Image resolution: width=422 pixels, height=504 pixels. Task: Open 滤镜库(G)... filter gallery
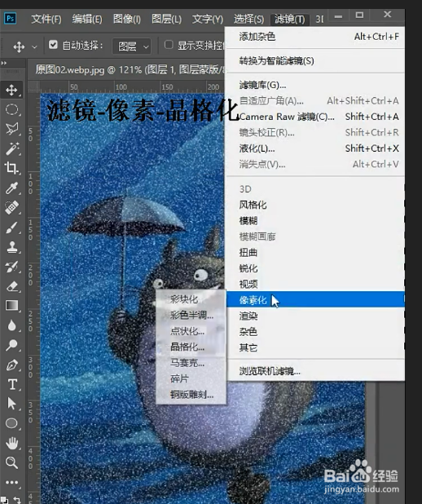coord(315,85)
